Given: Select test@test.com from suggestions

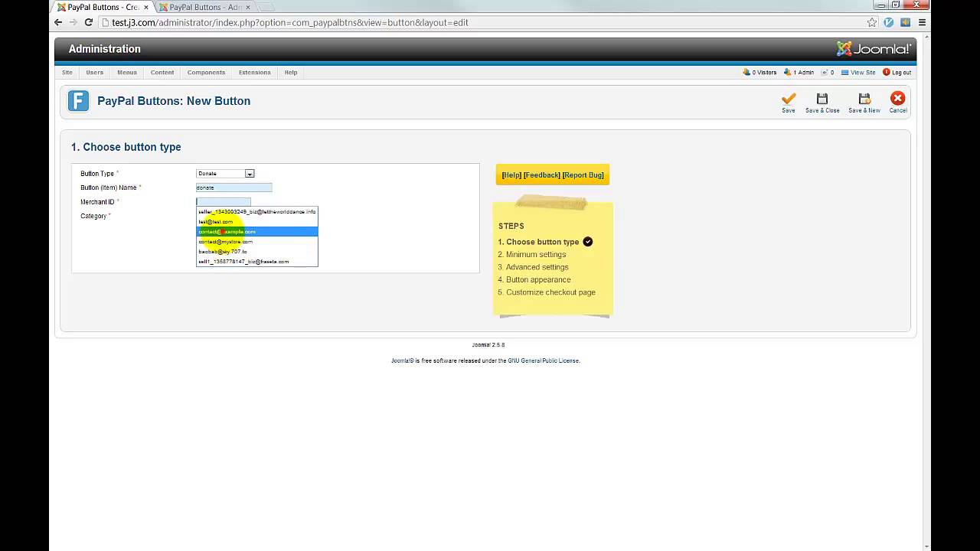Looking at the screenshot, I should (x=256, y=222).
